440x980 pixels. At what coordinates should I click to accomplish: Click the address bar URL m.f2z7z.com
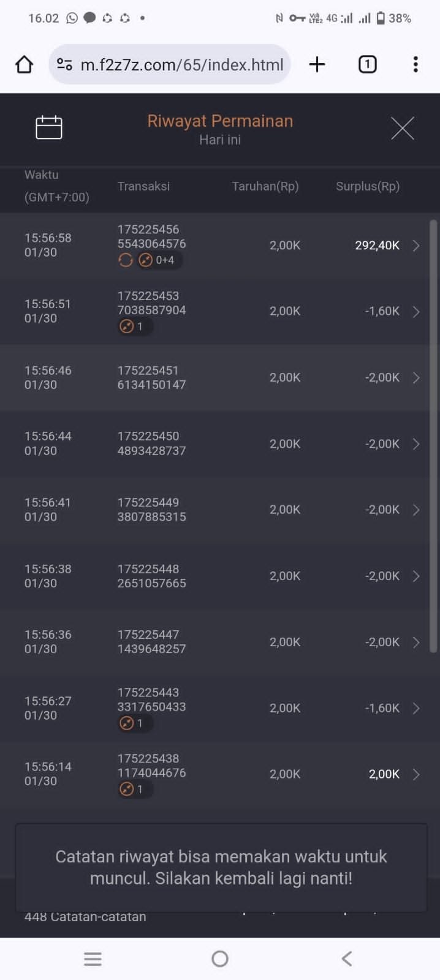coord(182,64)
